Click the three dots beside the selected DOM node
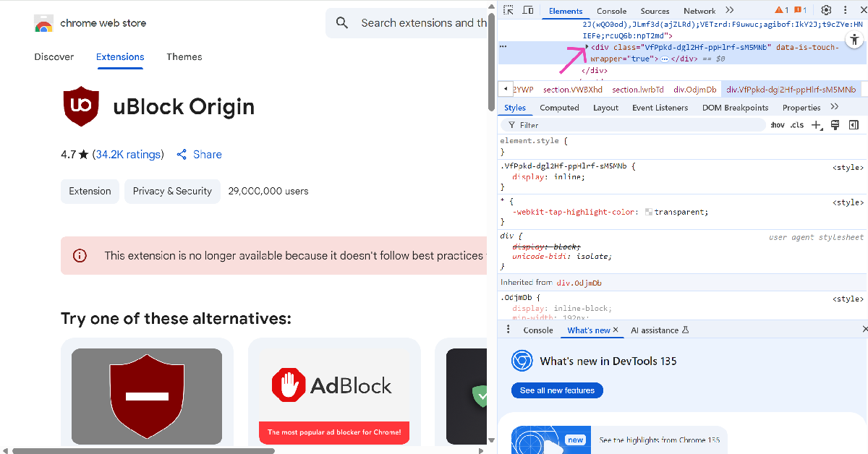 point(503,47)
